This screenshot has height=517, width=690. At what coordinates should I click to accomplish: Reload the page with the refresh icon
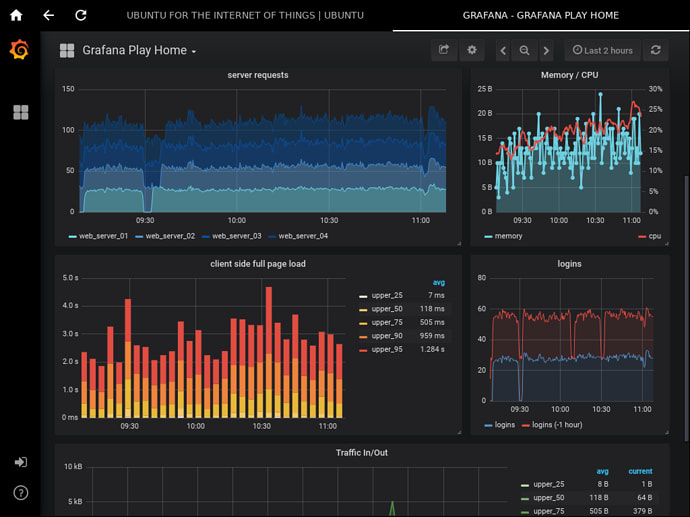(x=81, y=15)
